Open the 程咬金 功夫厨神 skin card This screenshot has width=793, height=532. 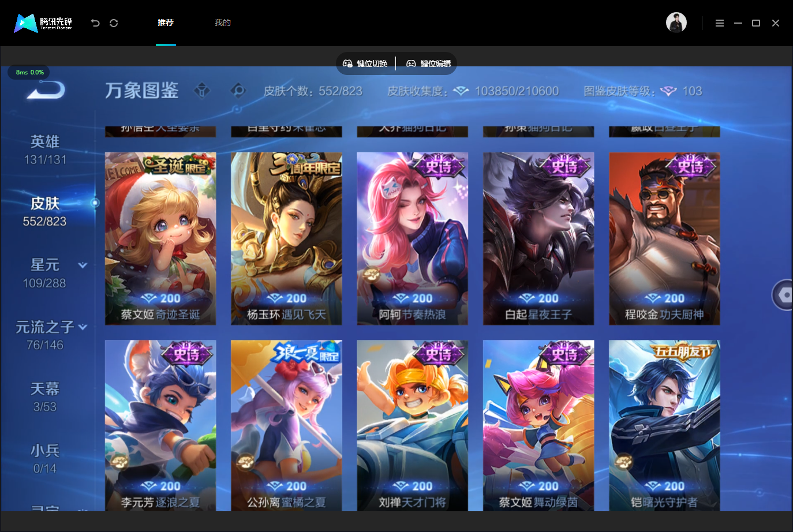click(664, 238)
